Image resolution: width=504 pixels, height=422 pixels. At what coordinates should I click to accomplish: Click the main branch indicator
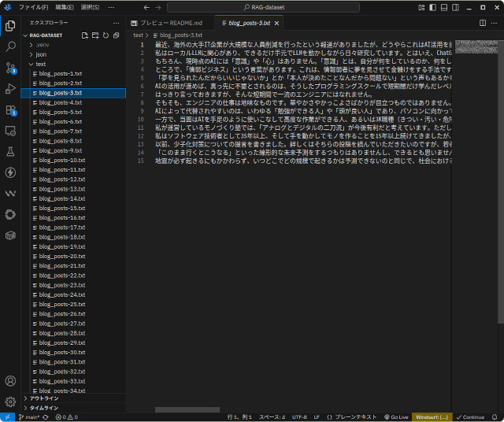pos(29,417)
